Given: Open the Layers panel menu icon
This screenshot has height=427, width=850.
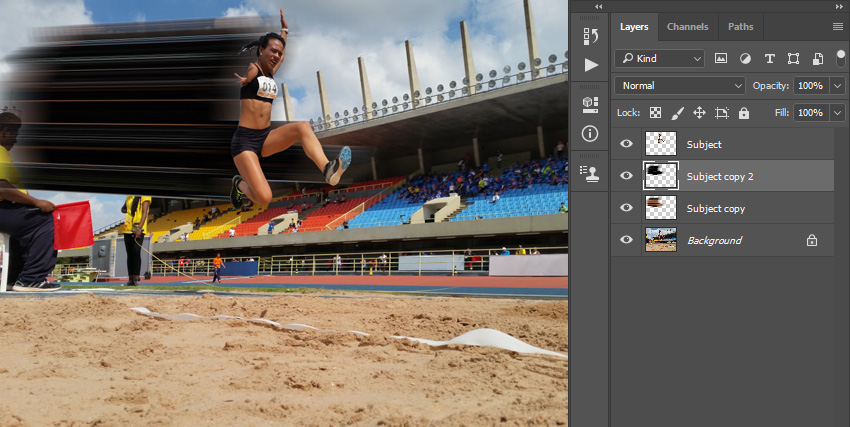Looking at the screenshot, I should point(838,27).
